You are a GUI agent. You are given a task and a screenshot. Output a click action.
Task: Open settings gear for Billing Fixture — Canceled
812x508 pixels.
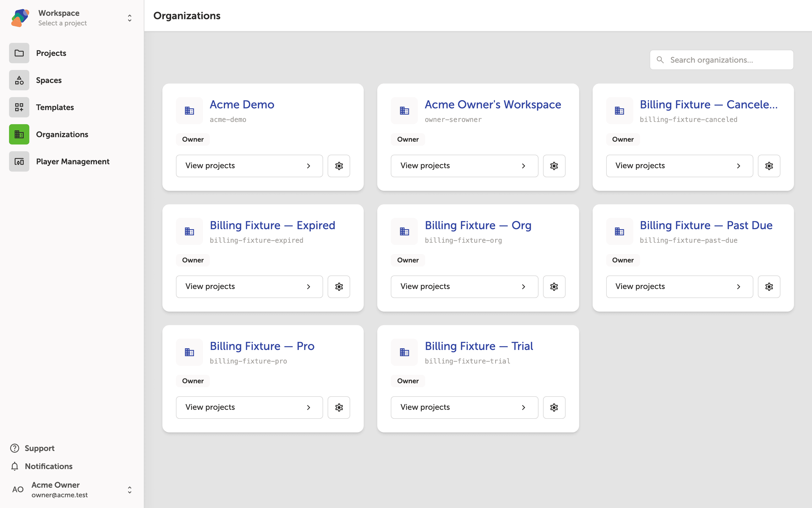769,166
